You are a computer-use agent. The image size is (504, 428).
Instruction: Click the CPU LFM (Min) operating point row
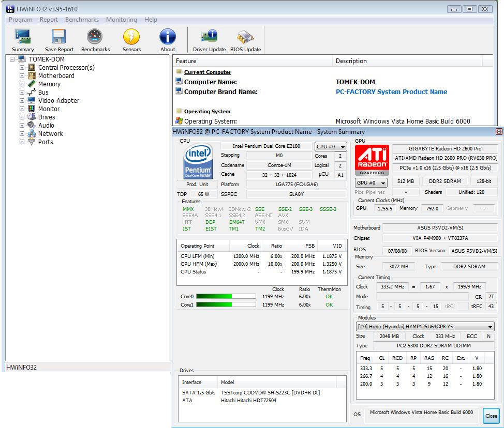261,256
